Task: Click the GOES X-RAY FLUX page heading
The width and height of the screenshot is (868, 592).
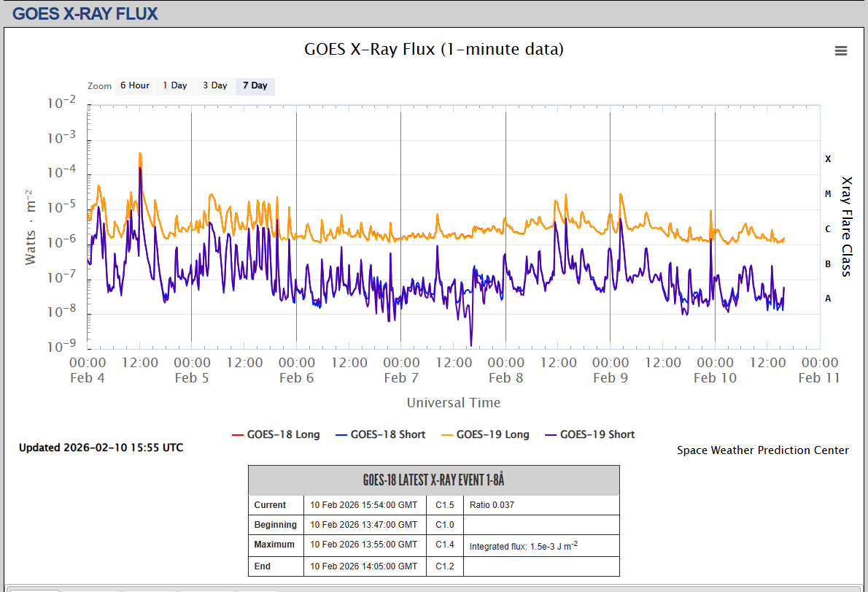Action: (85, 13)
